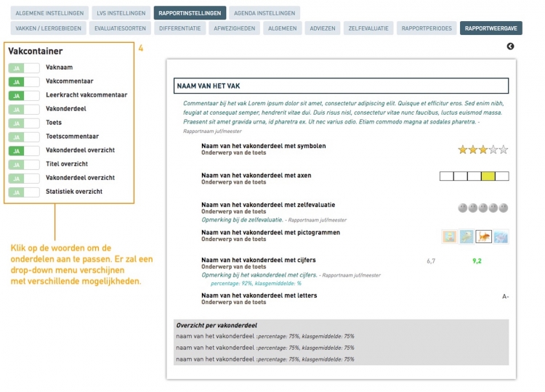545x392 pixels.
Task: Select the last faded blue fish pictogram
Action: [501, 237]
